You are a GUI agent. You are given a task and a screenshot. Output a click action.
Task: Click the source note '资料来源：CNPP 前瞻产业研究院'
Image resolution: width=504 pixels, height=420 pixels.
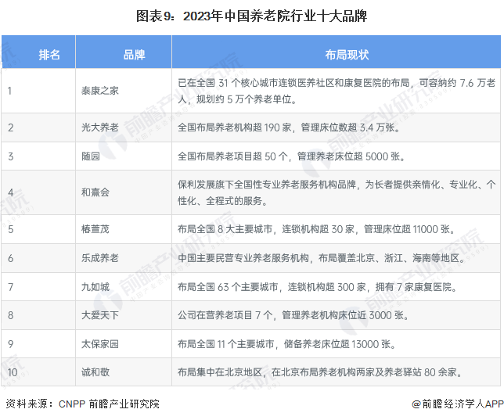coord(83,404)
